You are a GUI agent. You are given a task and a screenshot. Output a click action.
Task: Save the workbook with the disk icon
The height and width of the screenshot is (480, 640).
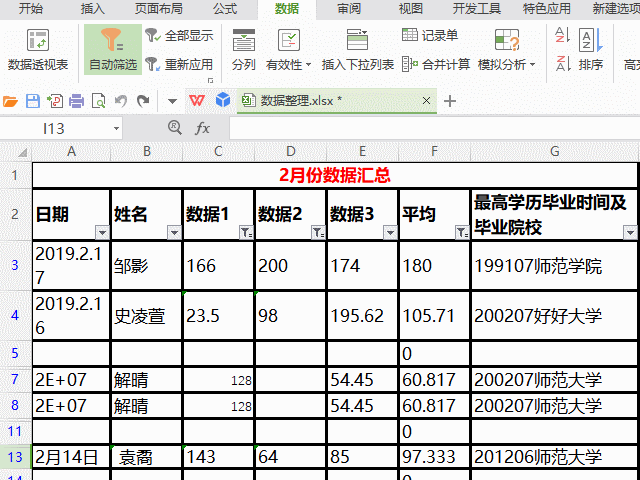pyautogui.click(x=33, y=101)
